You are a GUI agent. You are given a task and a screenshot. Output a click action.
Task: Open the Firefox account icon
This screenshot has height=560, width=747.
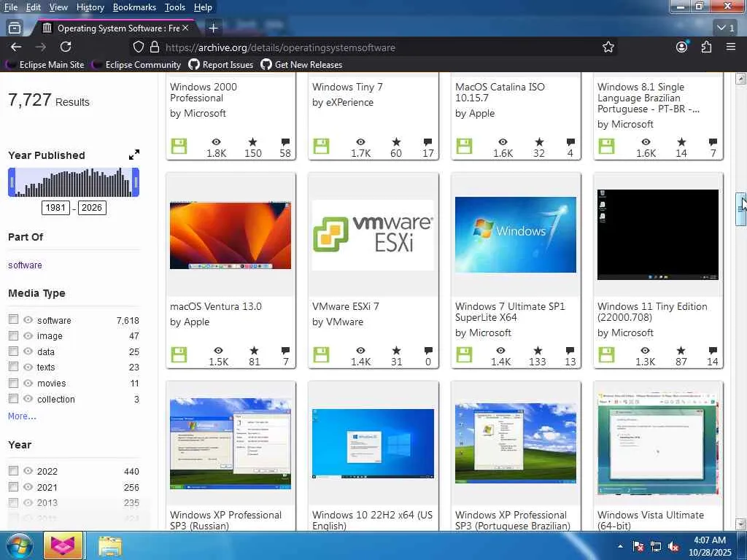point(682,47)
